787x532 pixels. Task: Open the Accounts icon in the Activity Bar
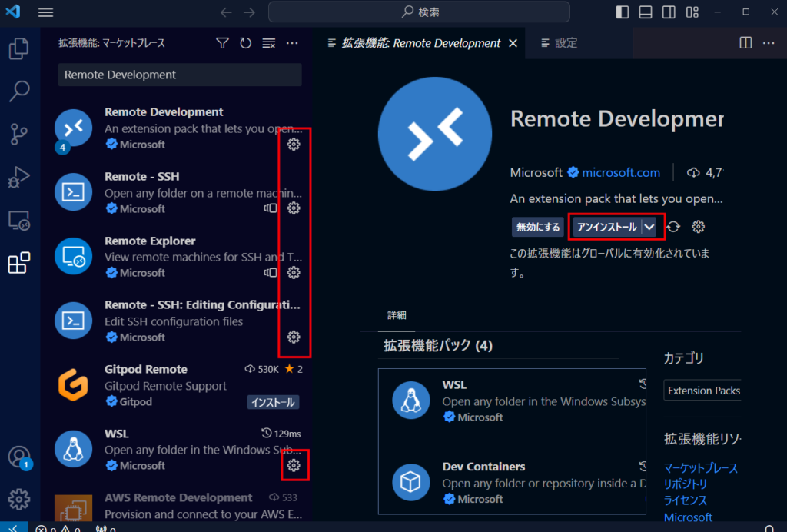point(19,455)
